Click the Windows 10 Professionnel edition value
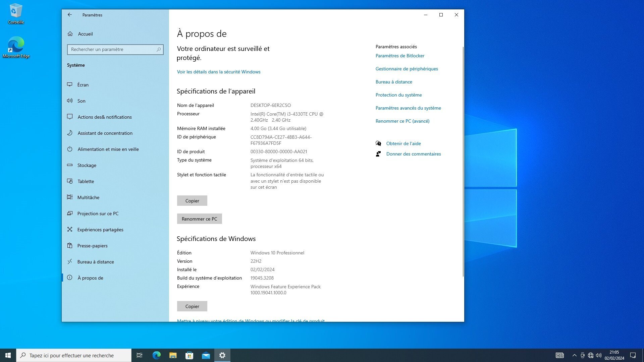The height and width of the screenshot is (362, 644). pyautogui.click(x=277, y=253)
